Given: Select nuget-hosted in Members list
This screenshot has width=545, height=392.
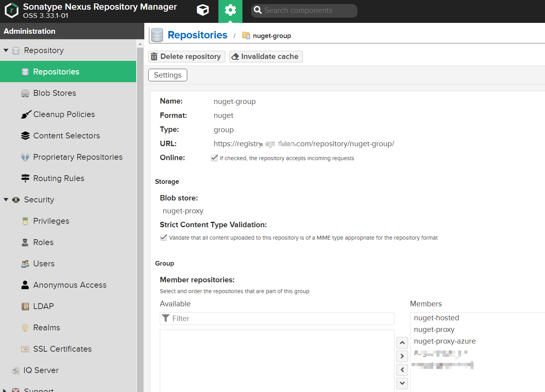Looking at the screenshot, I should (436, 318).
